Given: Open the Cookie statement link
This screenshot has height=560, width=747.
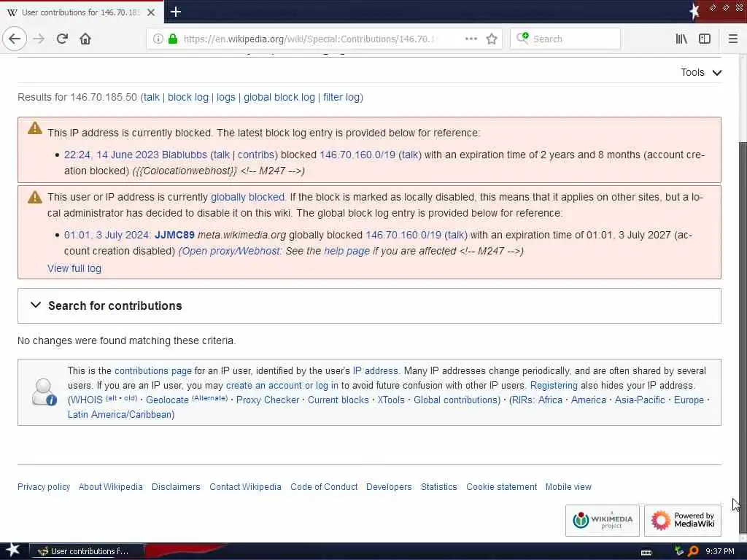Looking at the screenshot, I should 502,486.
